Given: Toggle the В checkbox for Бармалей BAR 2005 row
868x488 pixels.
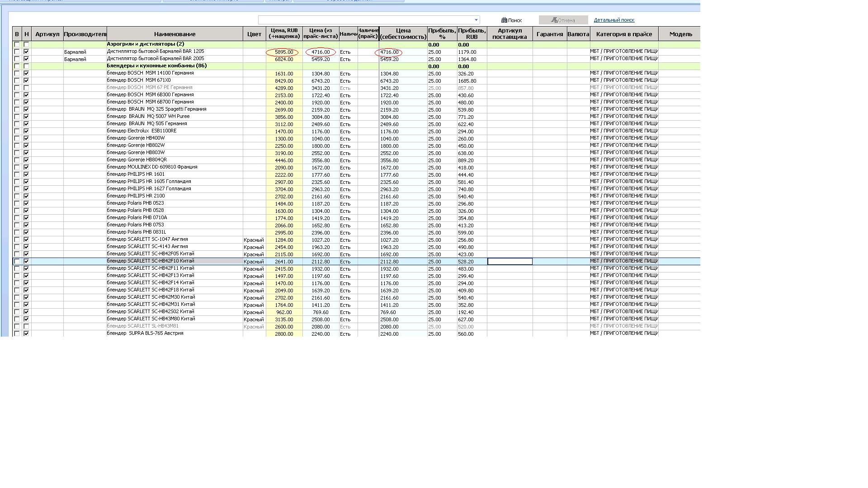Looking at the screenshot, I should click(x=17, y=59).
